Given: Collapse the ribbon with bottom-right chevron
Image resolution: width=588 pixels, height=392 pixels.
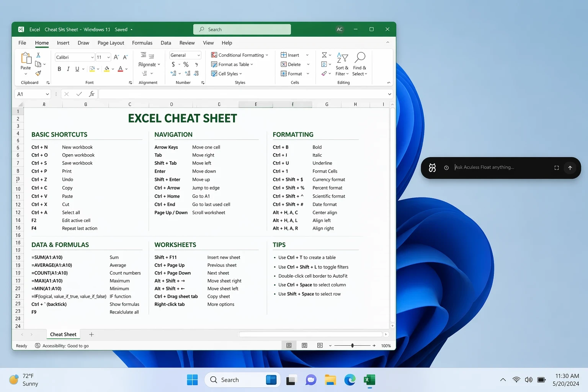Looking at the screenshot, I should (x=389, y=83).
